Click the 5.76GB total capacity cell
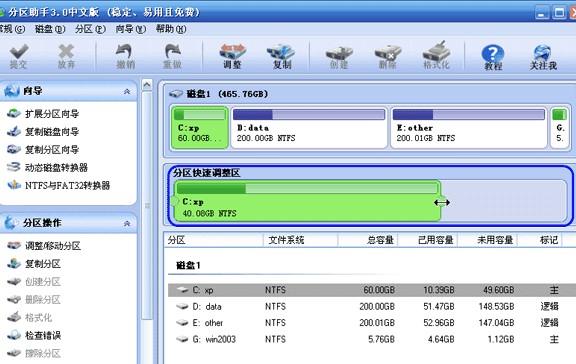The width and height of the screenshot is (576, 364). coord(381,339)
